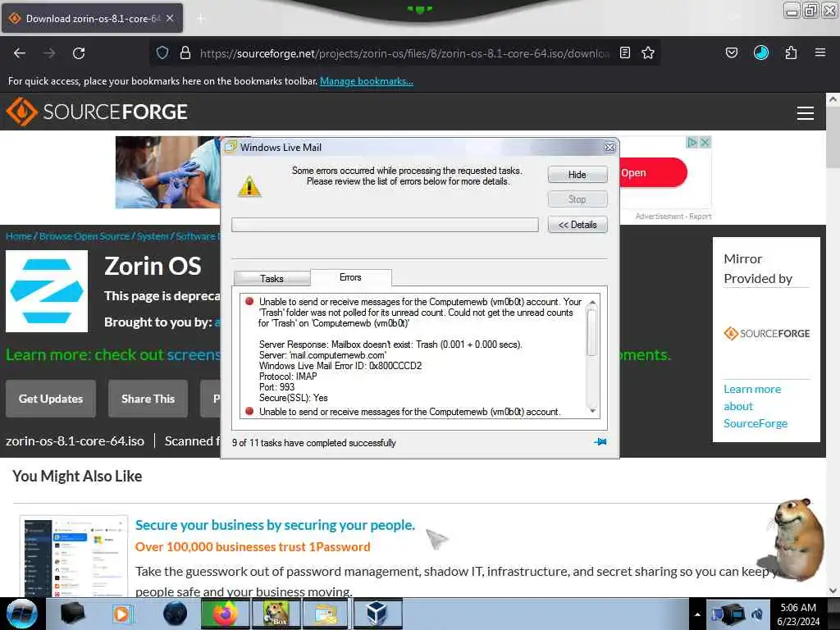Go back using the browser back arrow

point(20,53)
